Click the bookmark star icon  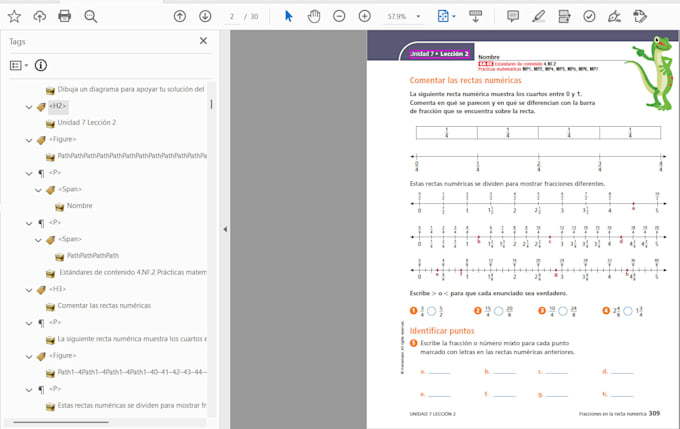click(14, 16)
